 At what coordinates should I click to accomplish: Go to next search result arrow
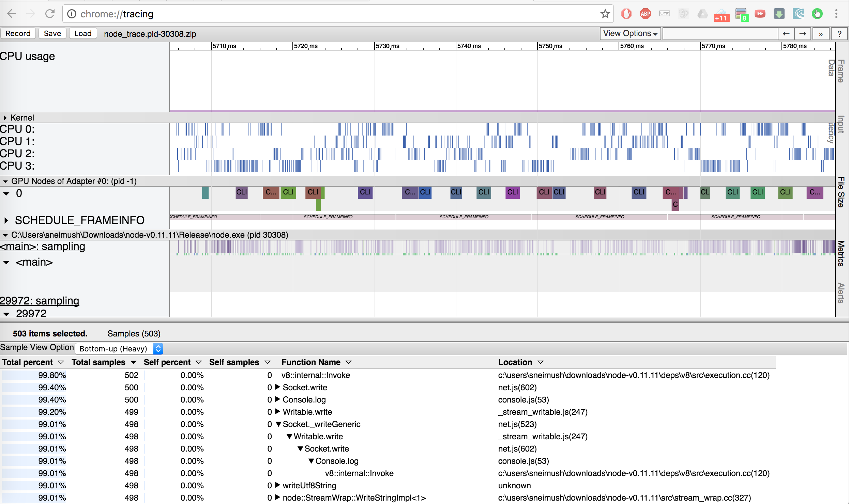point(803,34)
